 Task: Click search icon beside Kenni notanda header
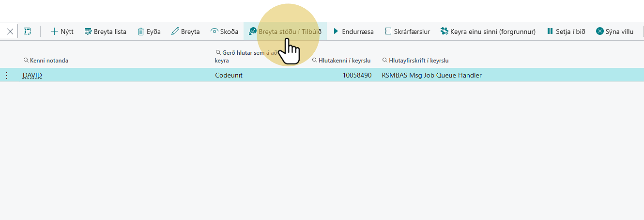pos(26,61)
